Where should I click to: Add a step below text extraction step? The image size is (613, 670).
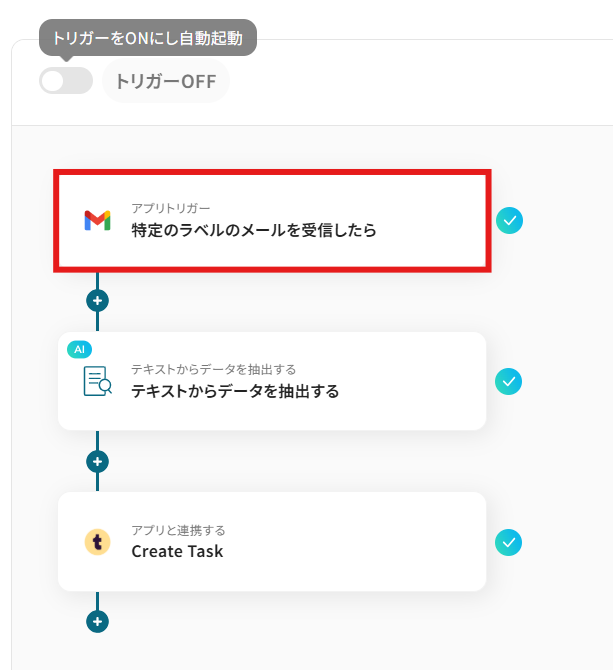tap(97, 461)
